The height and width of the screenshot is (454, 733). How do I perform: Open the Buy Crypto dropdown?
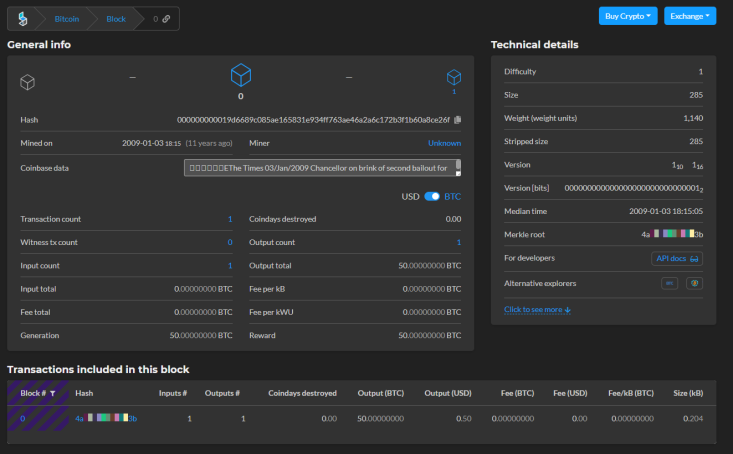pyautogui.click(x=628, y=16)
